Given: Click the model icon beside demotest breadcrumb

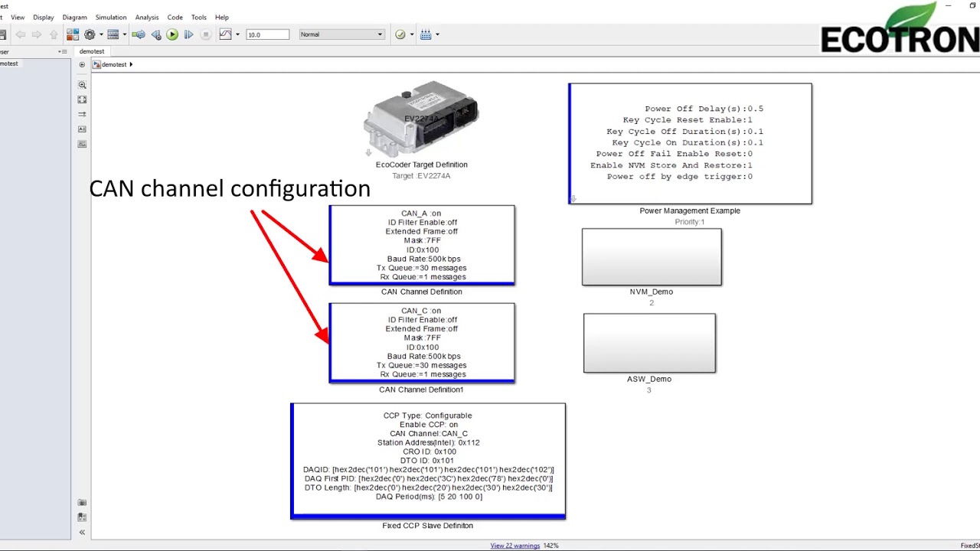Looking at the screenshot, I should pyautogui.click(x=96, y=64).
